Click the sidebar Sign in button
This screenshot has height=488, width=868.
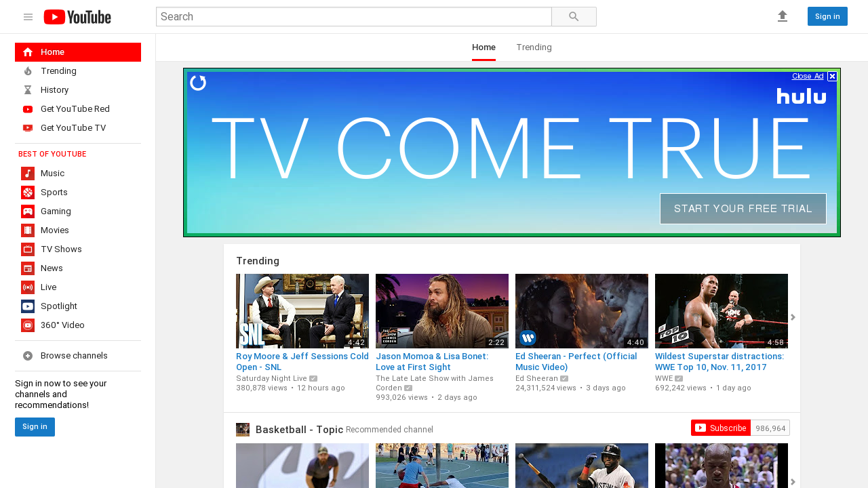(x=35, y=427)
